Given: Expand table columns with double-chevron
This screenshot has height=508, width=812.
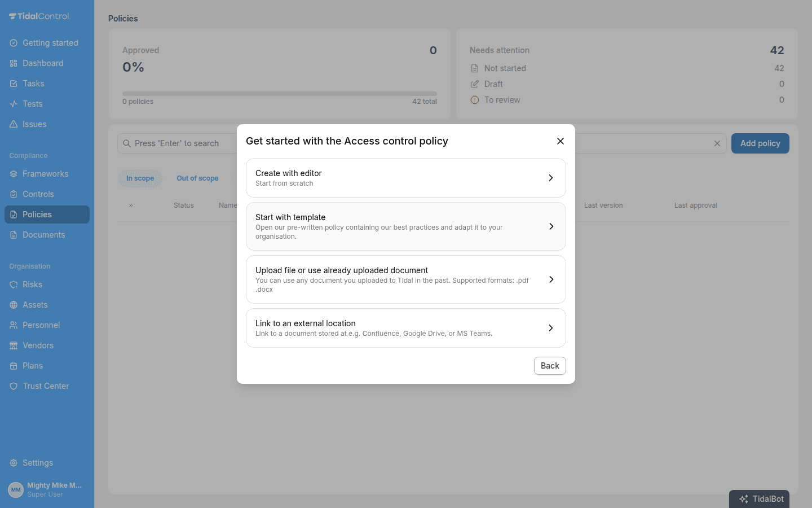Looking at the screenshot, I should tap(131, 205).
